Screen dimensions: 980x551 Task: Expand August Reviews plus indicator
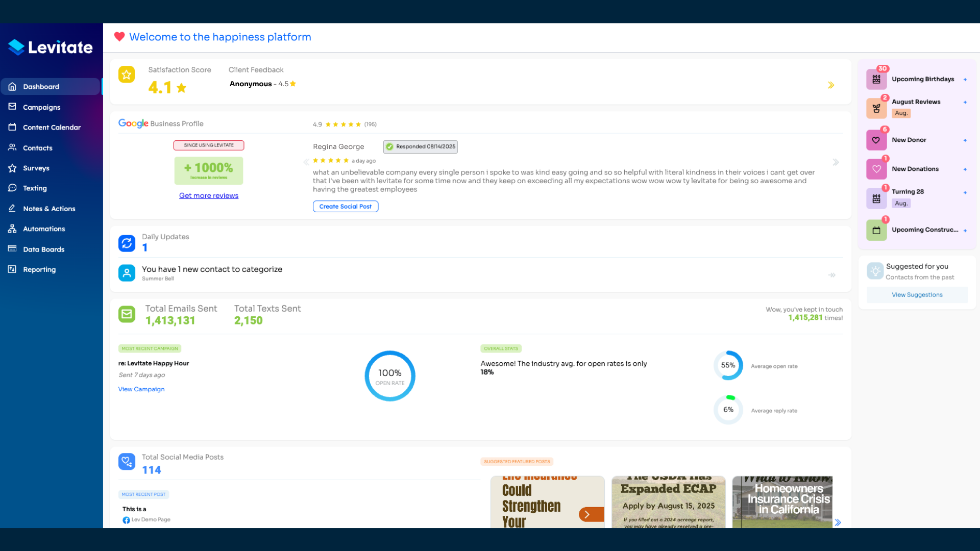(965, 103)
